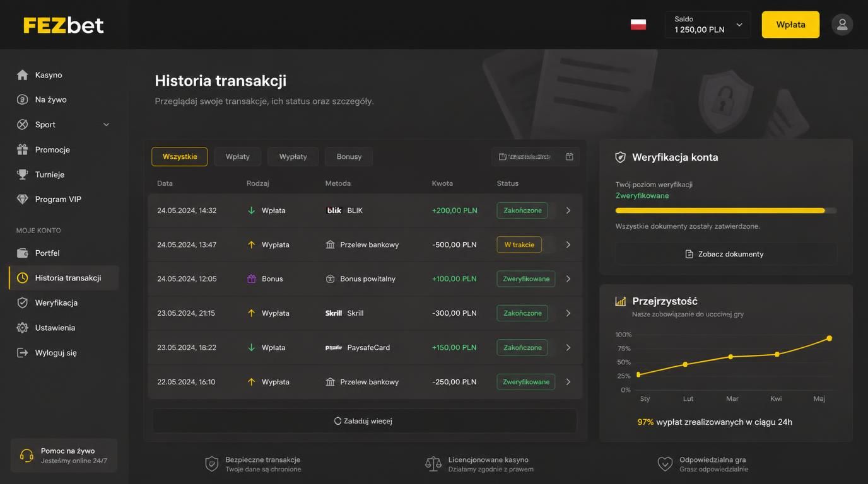This screenshot has width=868, height=484.
Task: Click the bank icon in 13:47 Wypłata row
Action: (330, 245)
